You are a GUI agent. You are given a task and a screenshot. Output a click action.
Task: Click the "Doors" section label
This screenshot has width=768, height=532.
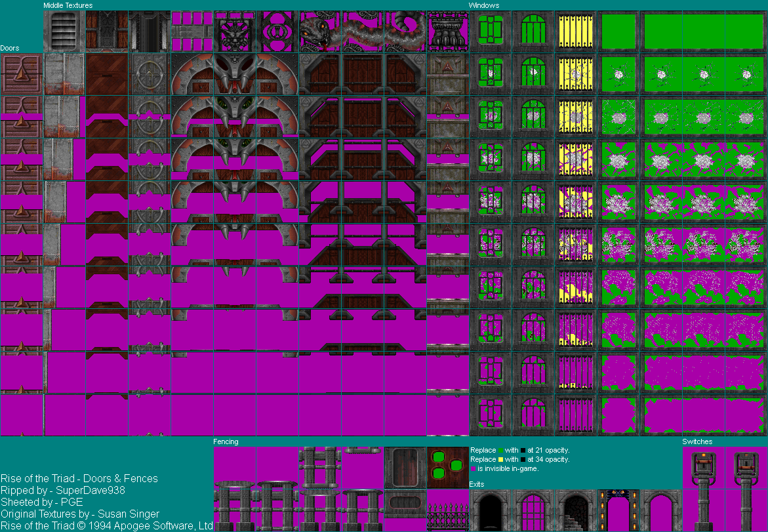tap(10, 48)
